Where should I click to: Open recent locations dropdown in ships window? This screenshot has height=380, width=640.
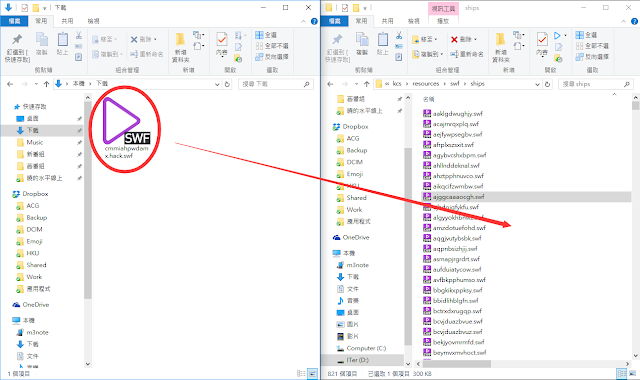tap(356, 84)
